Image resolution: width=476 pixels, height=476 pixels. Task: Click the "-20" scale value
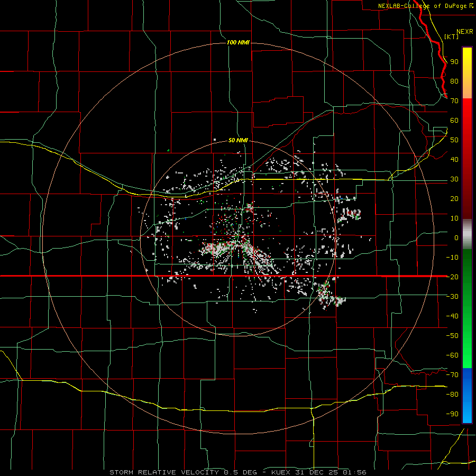click(x=452, y=277)
